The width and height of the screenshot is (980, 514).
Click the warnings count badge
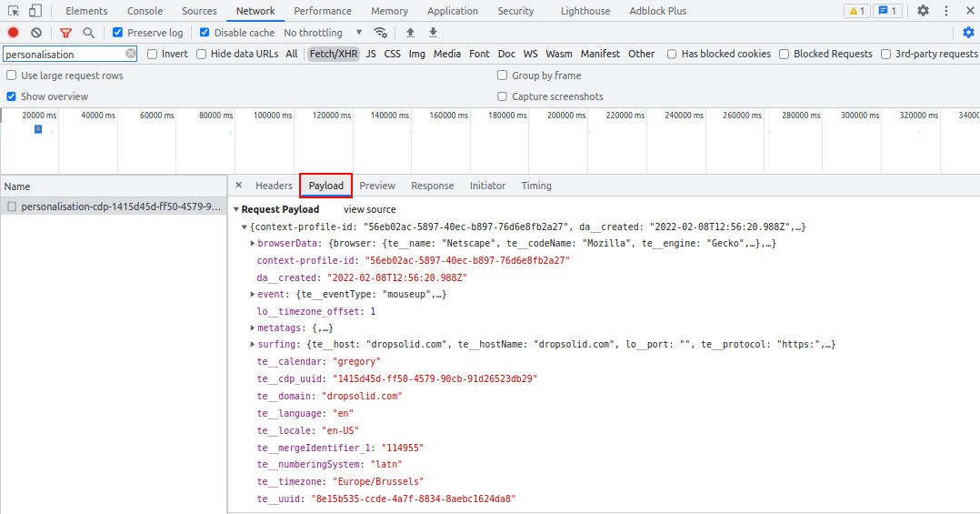(x=857, y=11)
